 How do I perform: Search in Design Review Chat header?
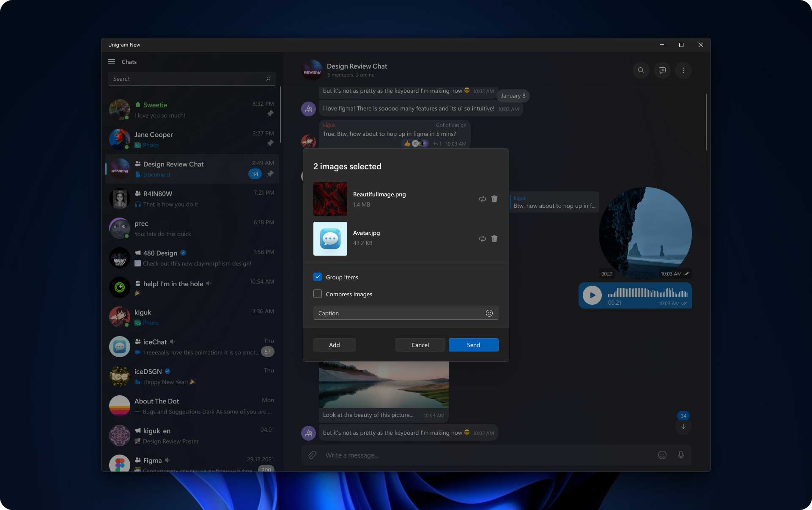pos(641,70)
